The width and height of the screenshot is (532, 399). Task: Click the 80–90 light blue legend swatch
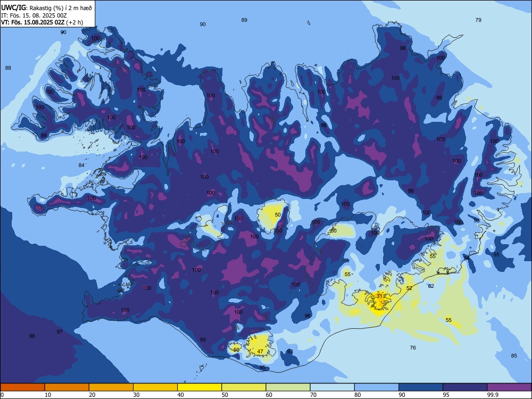pyautogui.click(x=377, y=387)
